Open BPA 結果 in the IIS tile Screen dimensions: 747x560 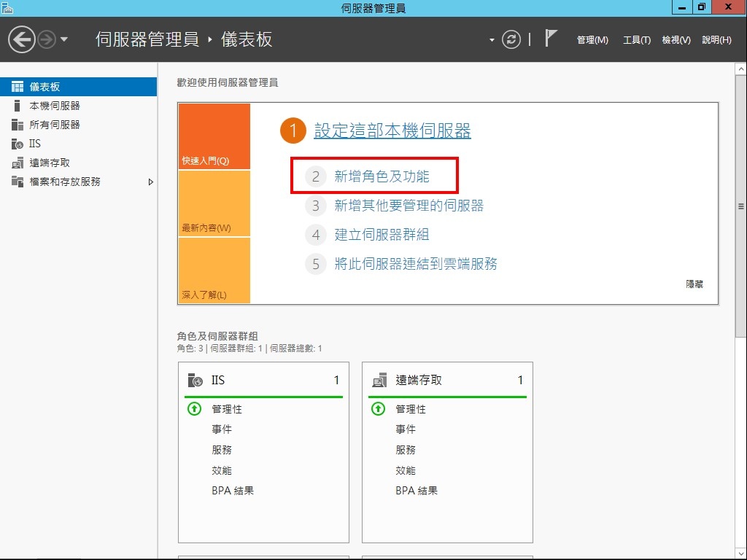[x=233, y=491]
